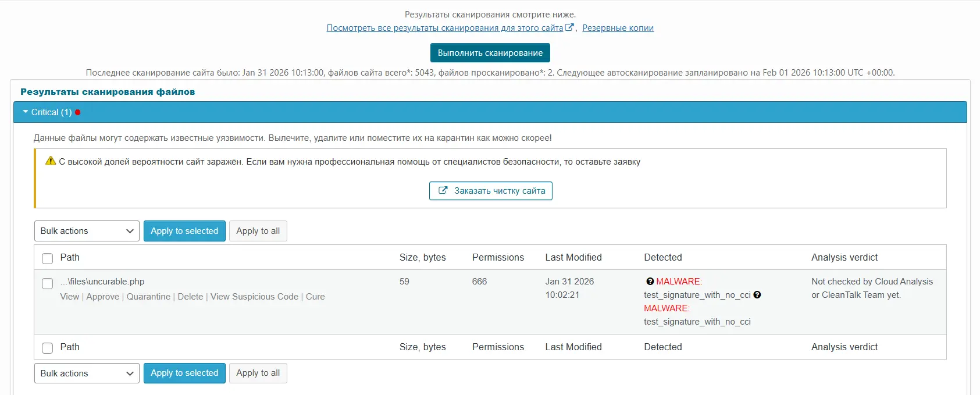Collapse the Critical (1) section
The height and width of the screenshot is (395, 980).
47,112
